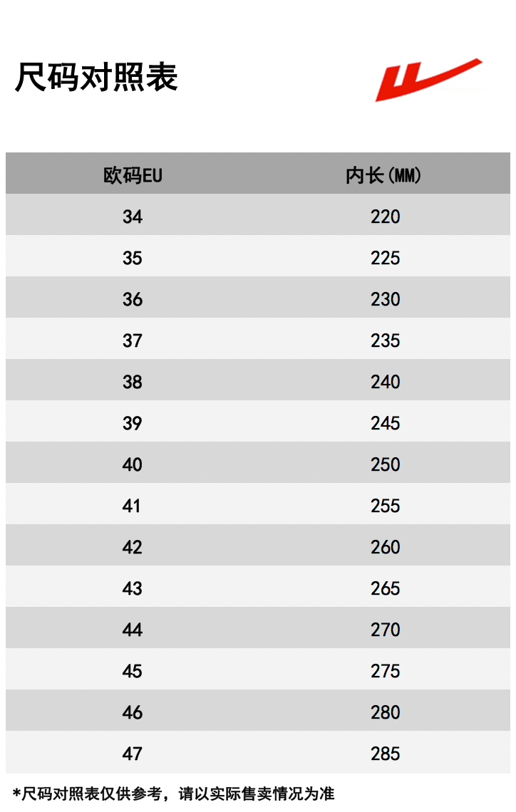Screen dimensions: 516x812
Task: Click the 275 inner length value
Action: pos(385,671)
